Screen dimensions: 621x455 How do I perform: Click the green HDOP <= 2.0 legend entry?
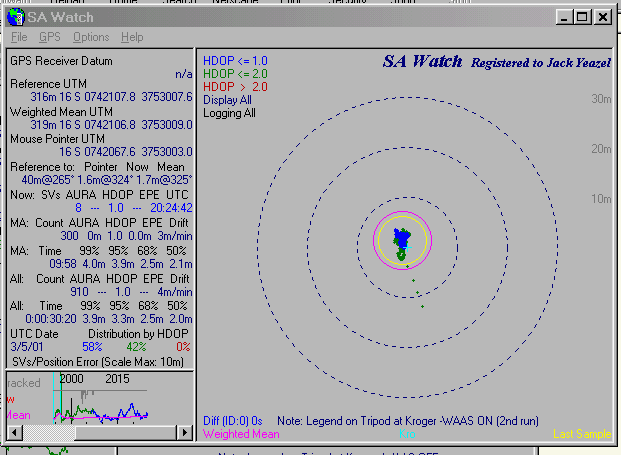[x=235, y=74]
